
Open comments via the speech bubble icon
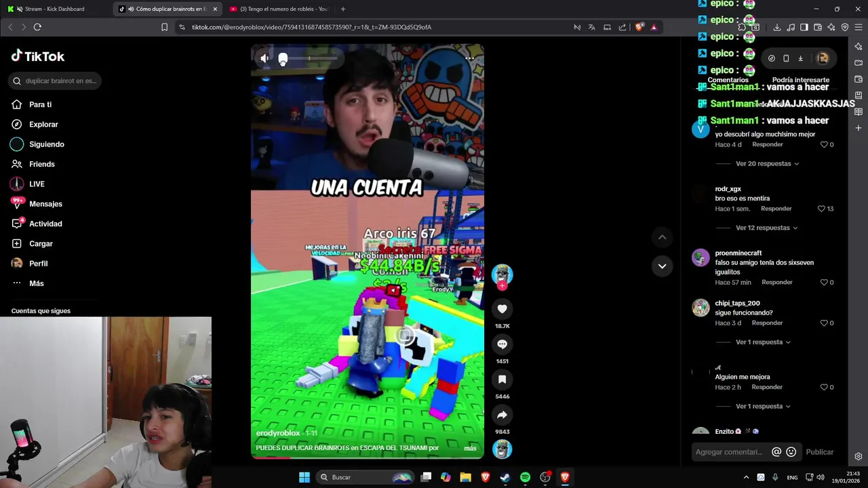point(502,344)
